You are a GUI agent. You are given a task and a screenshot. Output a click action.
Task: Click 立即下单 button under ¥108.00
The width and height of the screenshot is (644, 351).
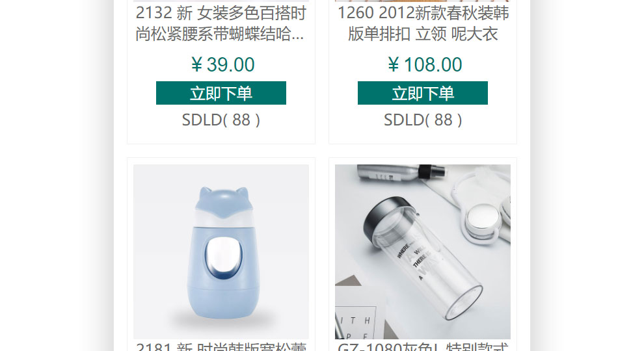coord(423,93)
